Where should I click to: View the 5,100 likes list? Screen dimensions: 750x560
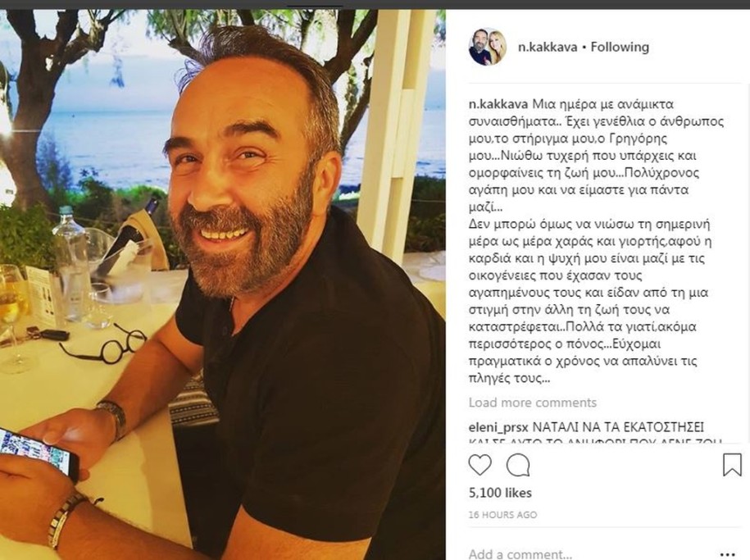(x=500, y=493)
